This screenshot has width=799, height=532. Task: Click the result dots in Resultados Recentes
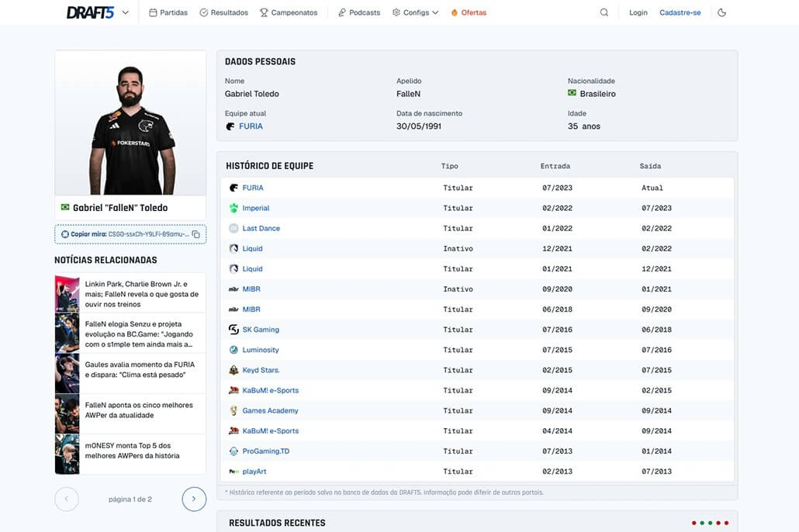pyautogui.click(x=710, y=523)
